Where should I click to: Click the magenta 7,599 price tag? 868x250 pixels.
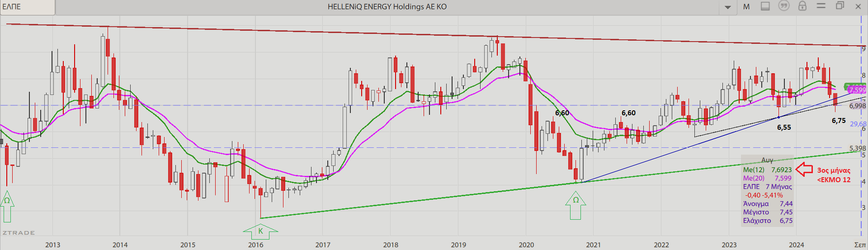[857, 90]
